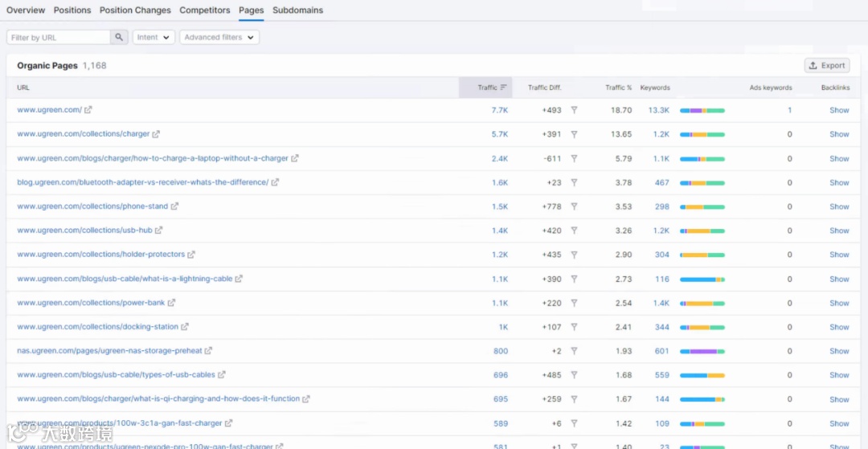Open external link icon for 100w-3c1a-gan-fast-charger URL

228,423
